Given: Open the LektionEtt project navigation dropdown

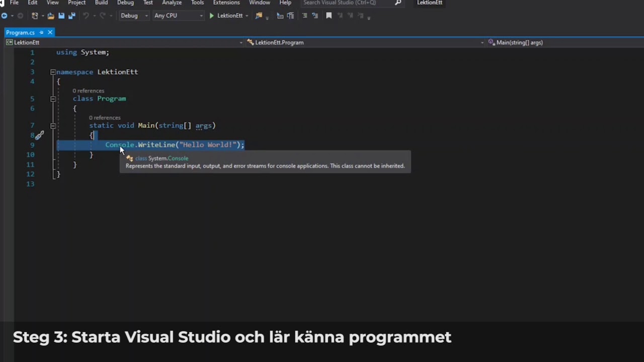Looking at the screenshot, I should [124, 42].
